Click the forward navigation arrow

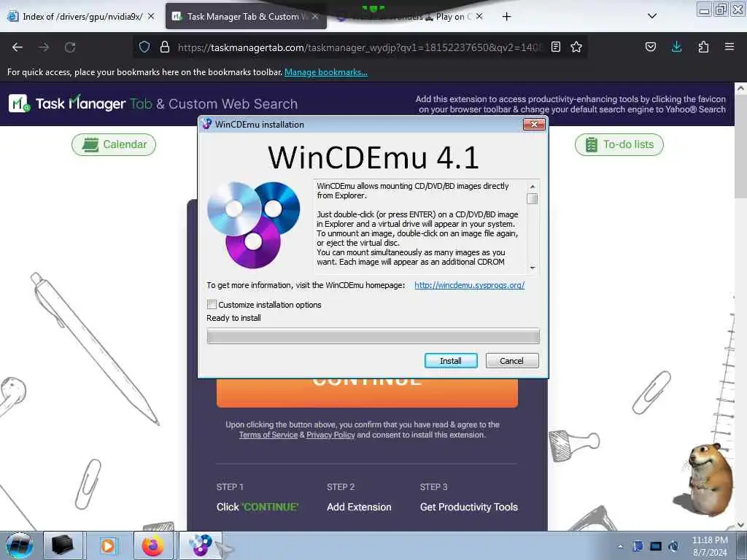tap(44, 47)
